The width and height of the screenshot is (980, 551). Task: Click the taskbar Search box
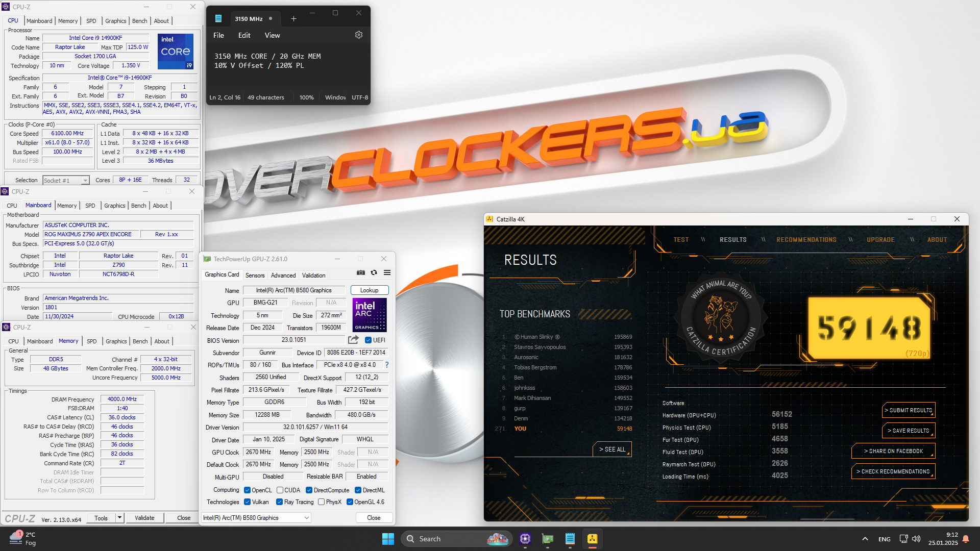pyautogui.click(x=456, y=539)
